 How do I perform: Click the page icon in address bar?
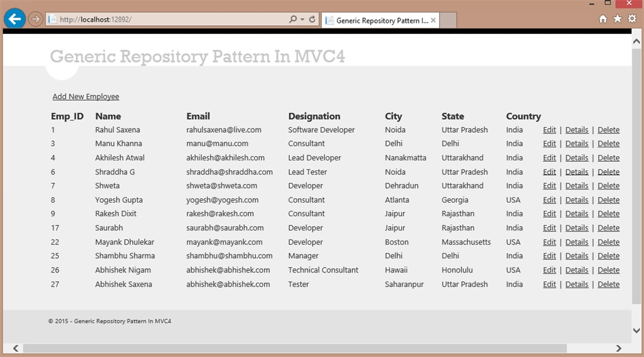[x=52, y=20]
